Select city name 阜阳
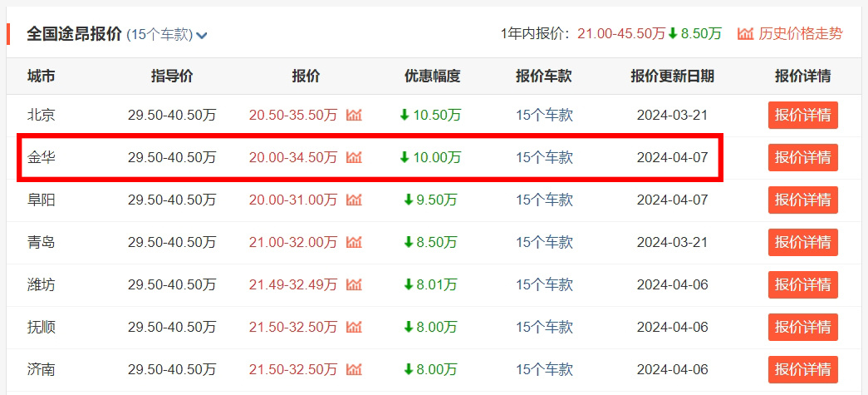Image resolution: width=868 pixels, height=395 pixels. pos(42,200)
